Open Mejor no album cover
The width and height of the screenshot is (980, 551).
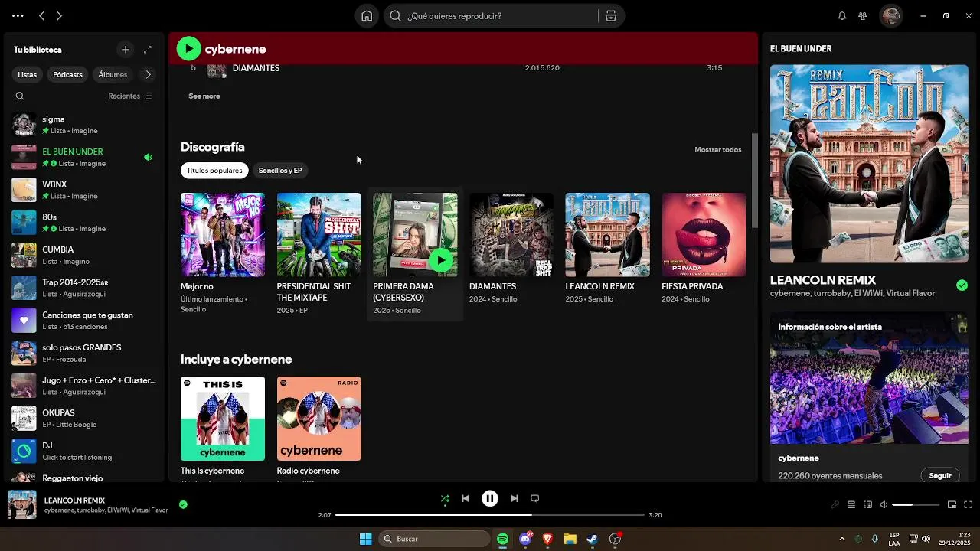(x=223, y=235)
